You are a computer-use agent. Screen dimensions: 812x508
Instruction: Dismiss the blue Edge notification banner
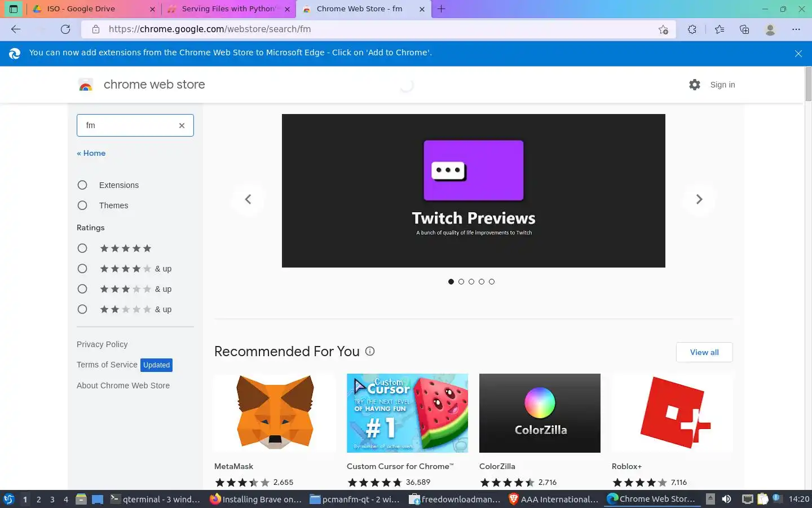pyautogui.click(x=798, y=54)
